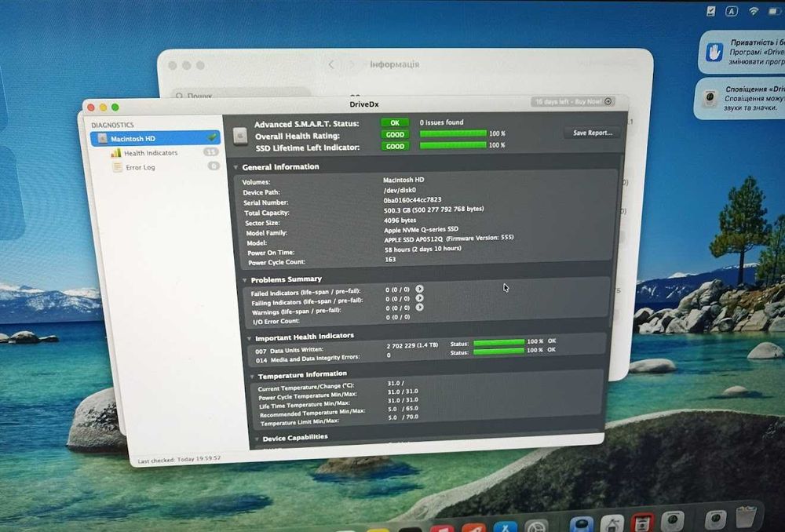The width and height of the screenshot is (785, 532).
Task: Click the GOOD badge for Overall Health Rating
Action: [x=395, y=135]
